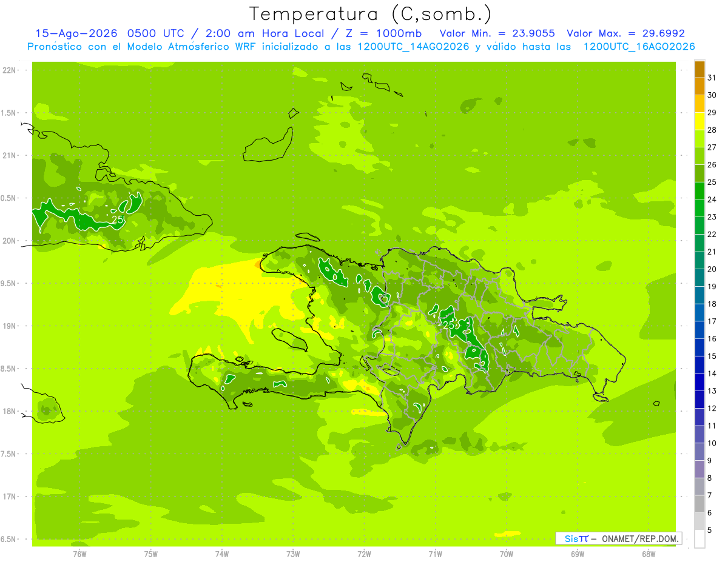Image resolution: width=728 pixels, height=562 pixels.
Task: Pick the white swatch below legend 5
Action: click(x=699, y=539)
